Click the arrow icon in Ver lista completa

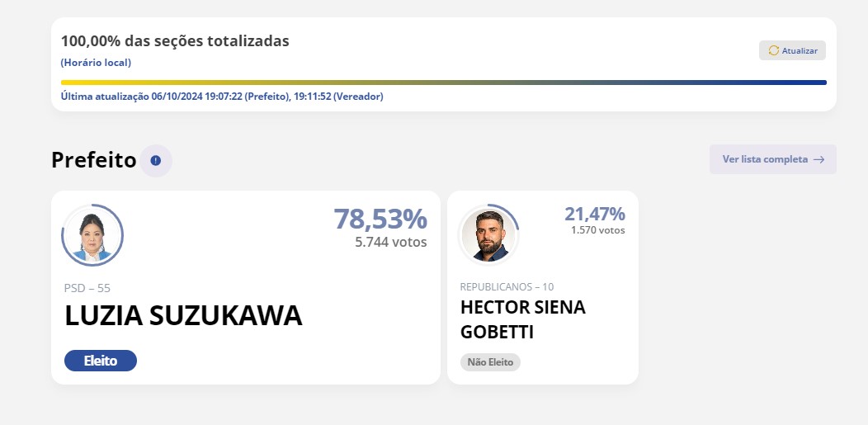818,159
